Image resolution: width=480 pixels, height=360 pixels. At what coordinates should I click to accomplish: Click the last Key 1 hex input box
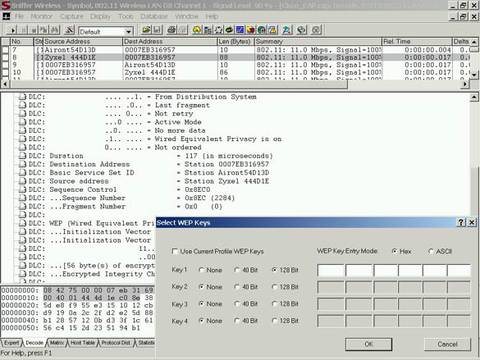click(x=459, y=270)
